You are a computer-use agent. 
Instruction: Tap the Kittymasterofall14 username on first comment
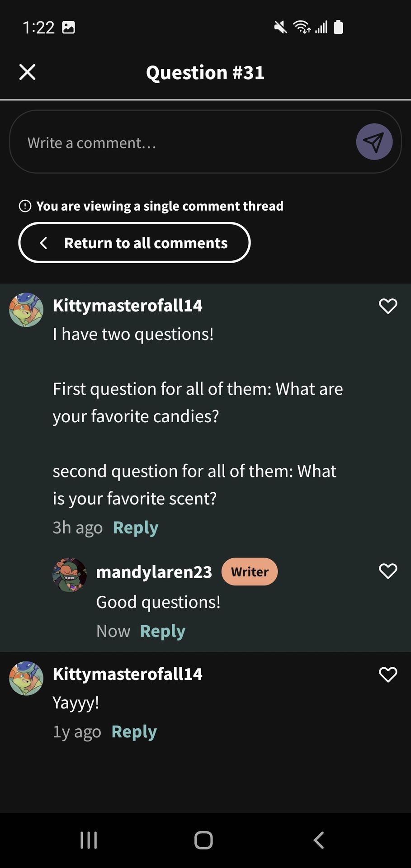128,306
